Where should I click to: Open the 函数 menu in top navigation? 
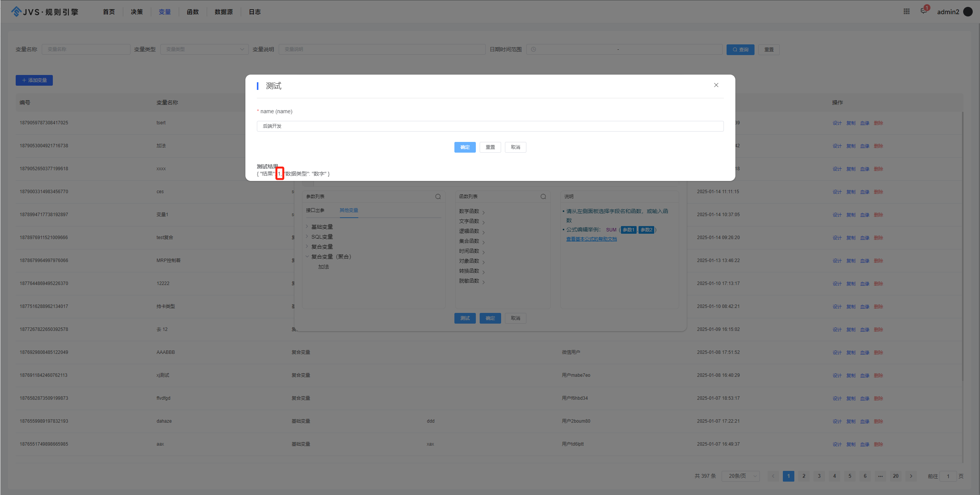tap(193, 12)
